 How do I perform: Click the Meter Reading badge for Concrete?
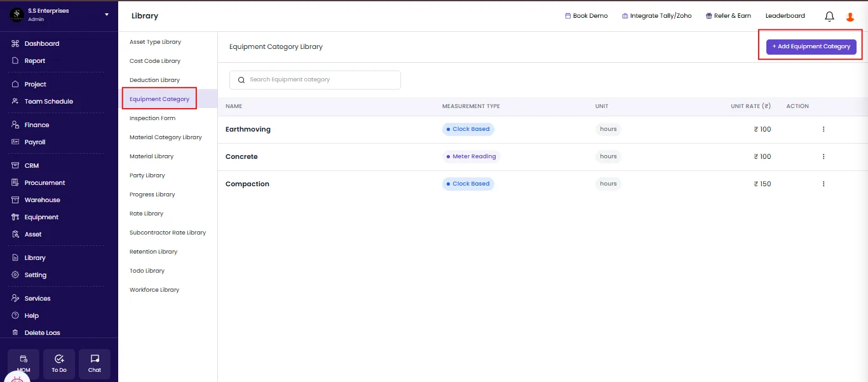pos(471,156)
